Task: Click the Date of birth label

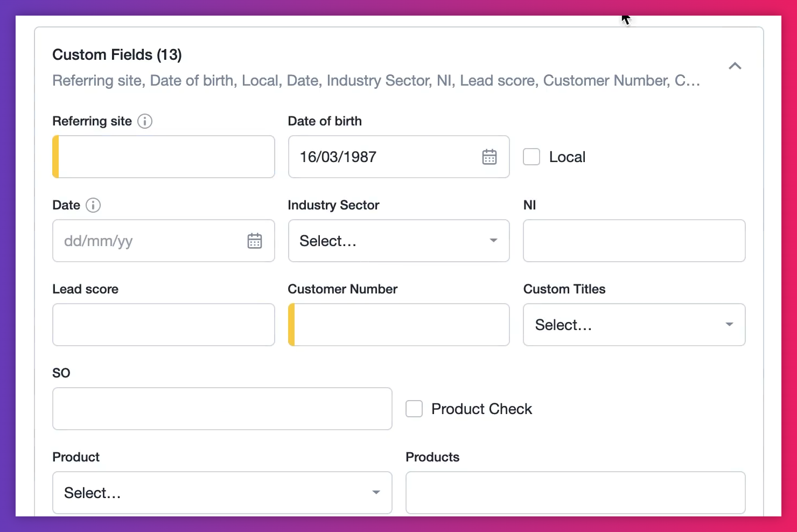Action: 325,121
